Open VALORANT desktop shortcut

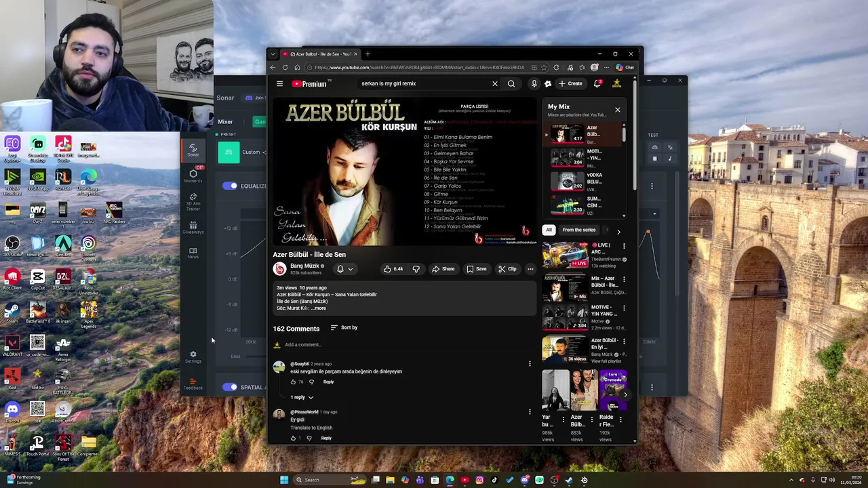[x=12, y=345]
